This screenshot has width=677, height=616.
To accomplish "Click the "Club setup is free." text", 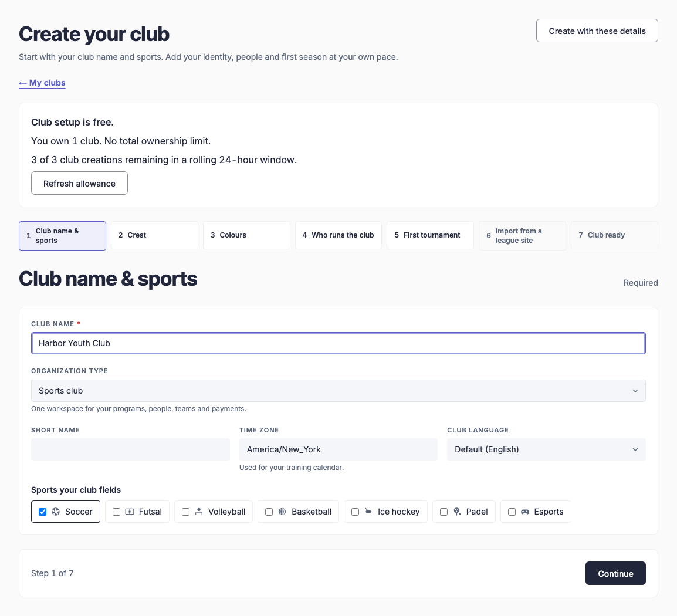I will coord(73,122).
